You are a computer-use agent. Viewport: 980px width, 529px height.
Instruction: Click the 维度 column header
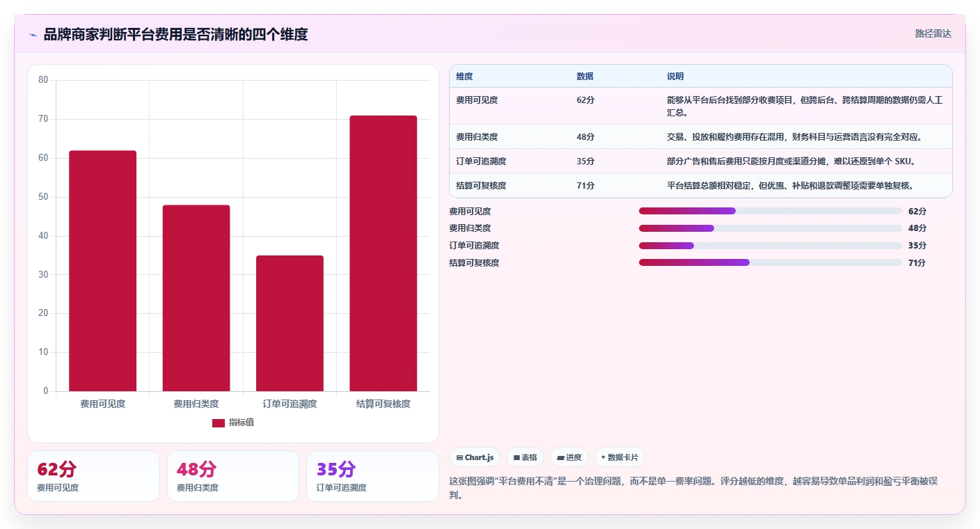[x=464, y=77]
